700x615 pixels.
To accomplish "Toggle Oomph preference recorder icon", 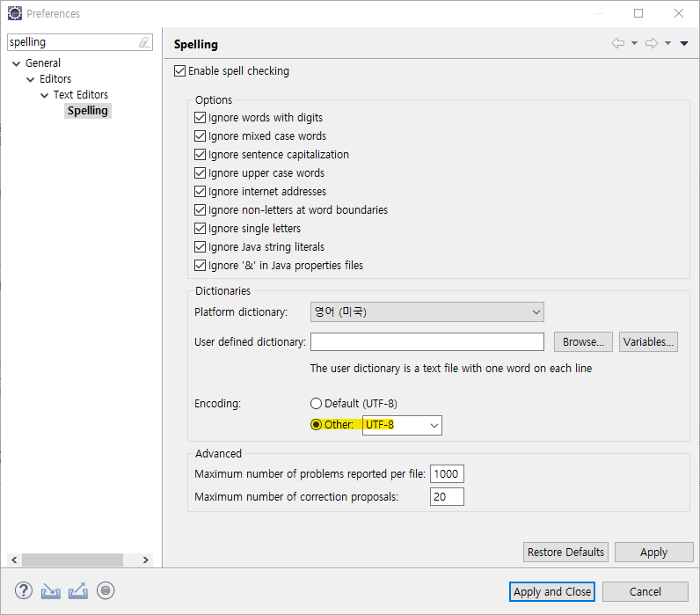I will click(x=106, y=591).
